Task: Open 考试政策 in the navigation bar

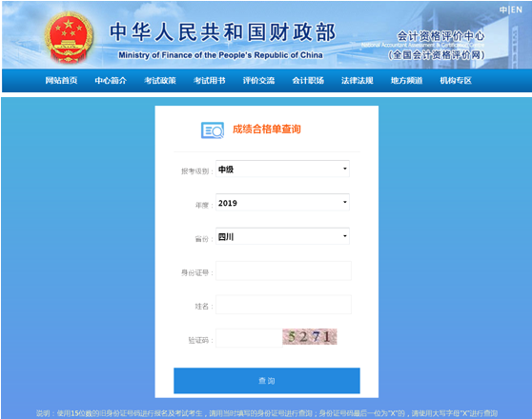Action: pos(160,81)
